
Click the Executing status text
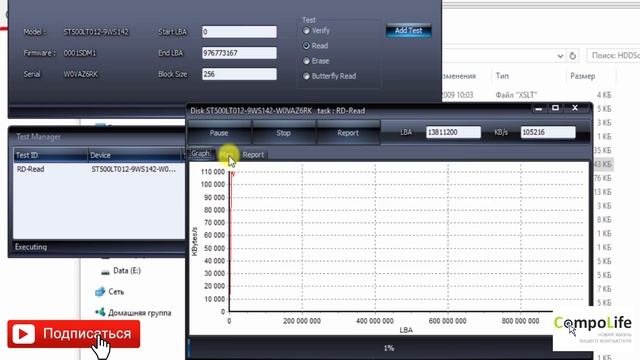[x=31, y=247]
